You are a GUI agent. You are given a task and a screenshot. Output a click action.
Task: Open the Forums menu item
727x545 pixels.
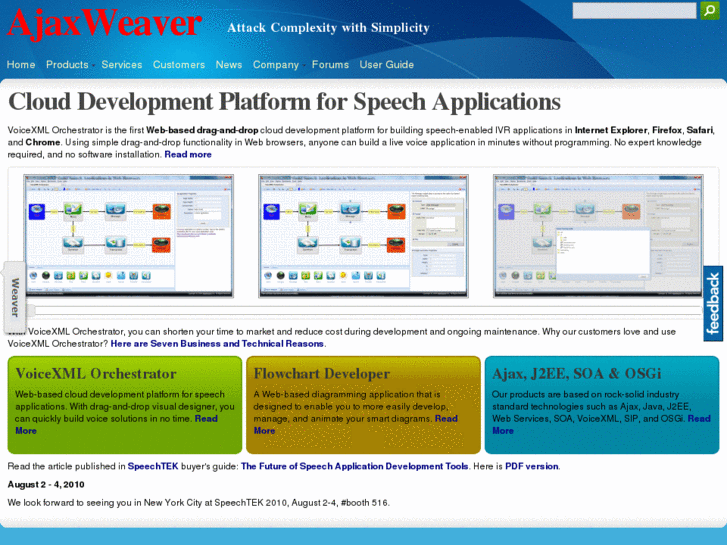pos(330,64)
